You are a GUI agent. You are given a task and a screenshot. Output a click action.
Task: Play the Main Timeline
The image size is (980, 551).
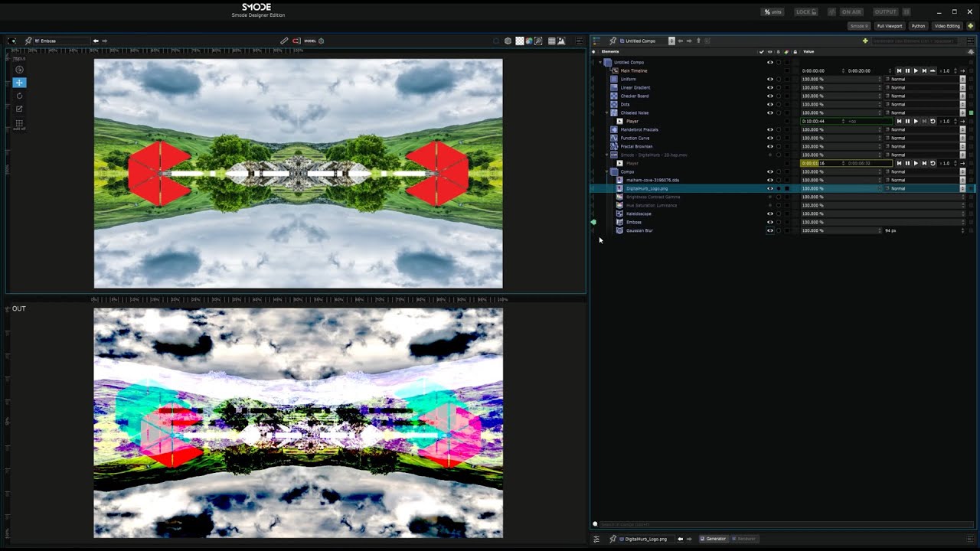tap(916, 70)
